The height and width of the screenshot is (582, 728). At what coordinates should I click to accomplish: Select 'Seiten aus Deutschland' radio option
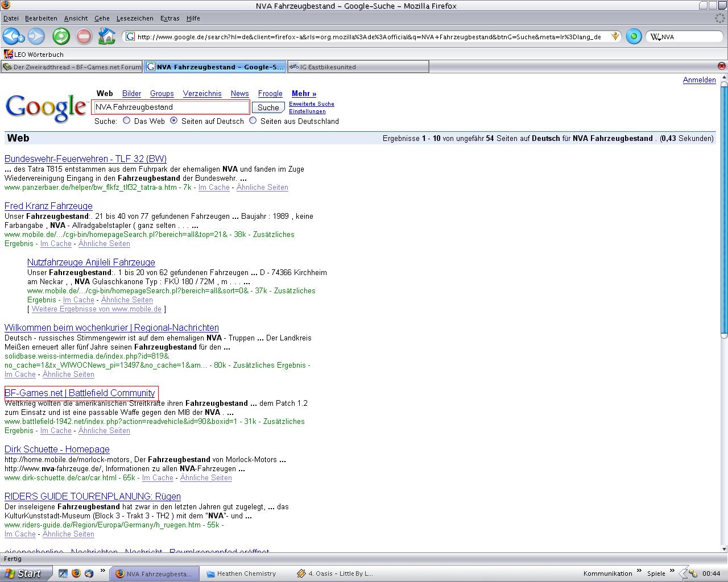[x=253, y=120]
